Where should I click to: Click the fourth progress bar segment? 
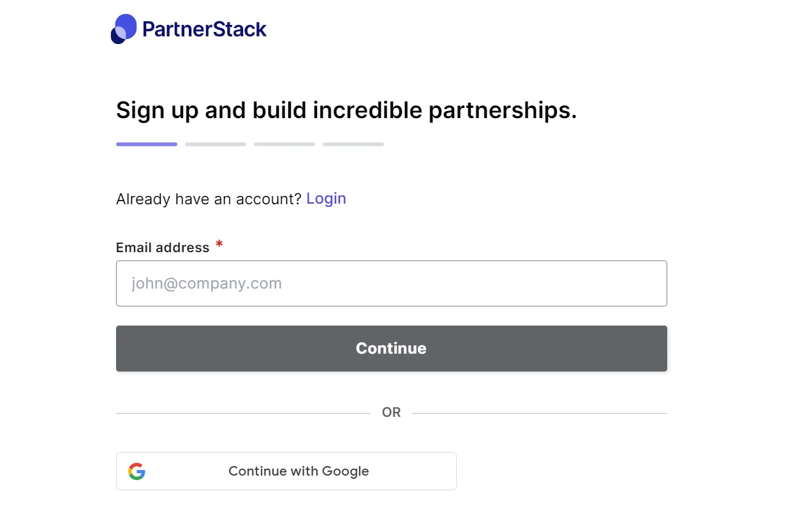point(353,144)
